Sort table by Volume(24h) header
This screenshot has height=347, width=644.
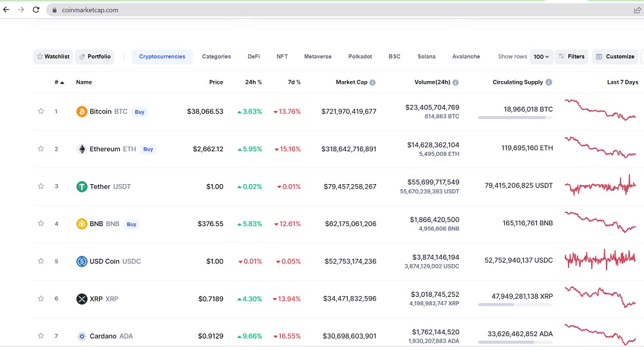432,82
